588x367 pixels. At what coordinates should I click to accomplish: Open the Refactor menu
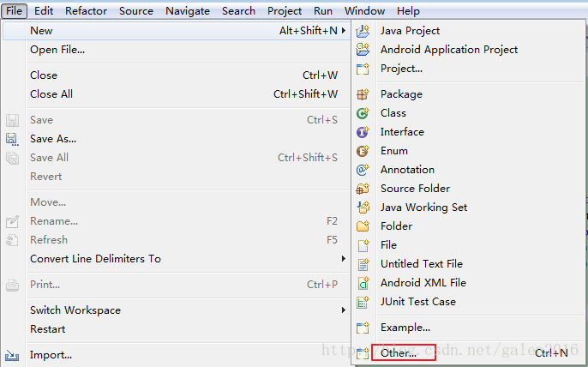pyautogui.click(x=86, y=11)
